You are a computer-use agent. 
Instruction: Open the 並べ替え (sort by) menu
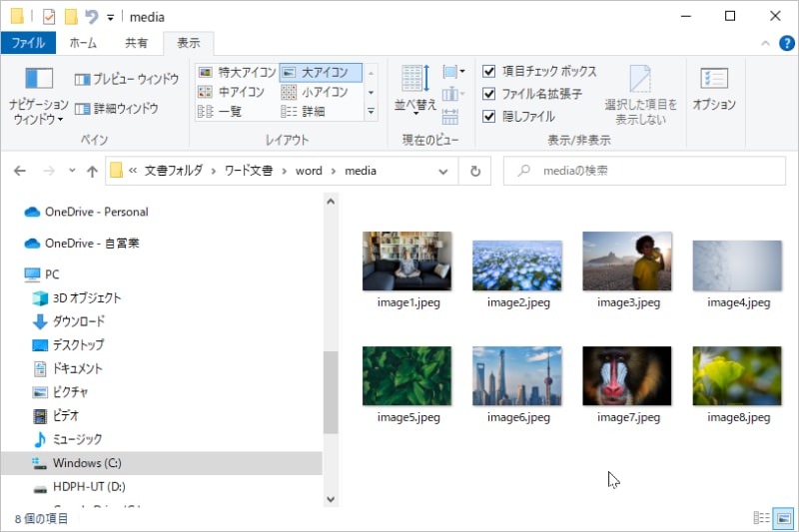point(415,89)
